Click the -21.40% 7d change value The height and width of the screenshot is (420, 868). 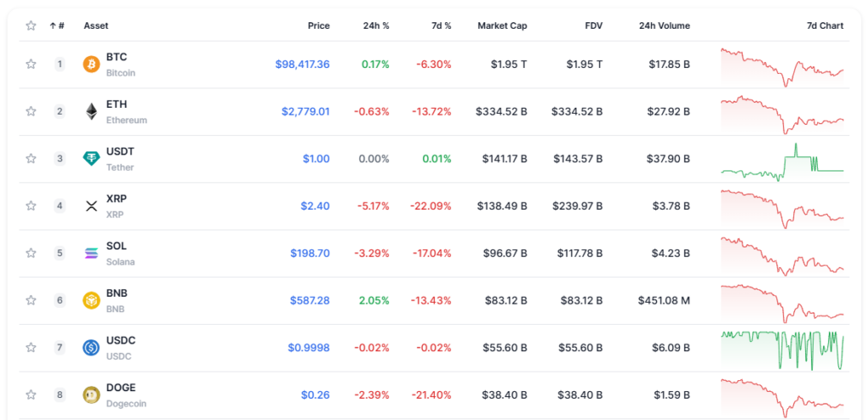pos(431,395)
